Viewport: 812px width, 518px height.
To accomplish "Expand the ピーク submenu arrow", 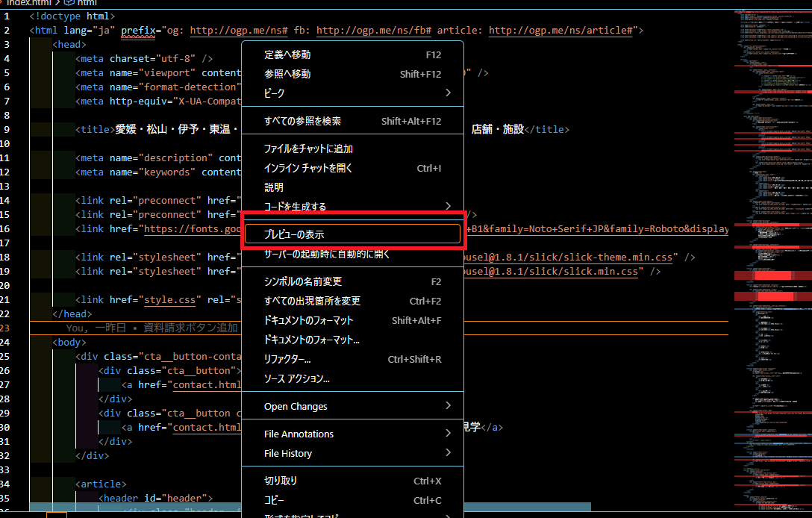I will pyautogui.click(x=448, y=93).
